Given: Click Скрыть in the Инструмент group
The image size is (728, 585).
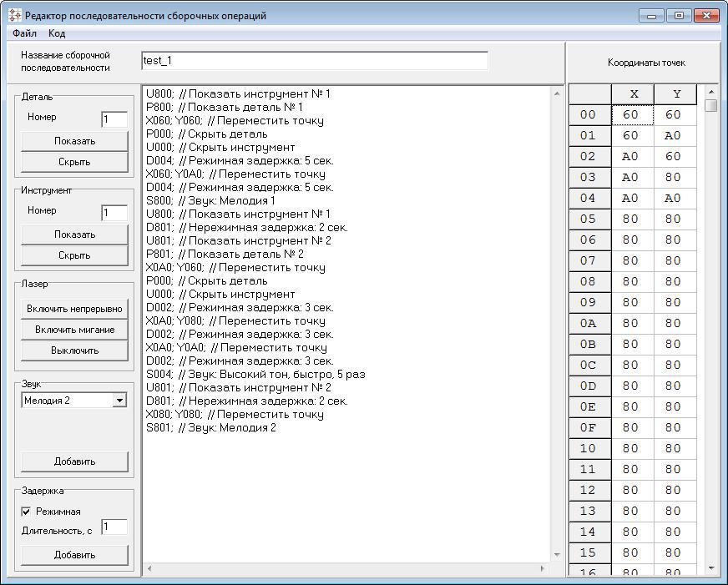Looking at the screenshot, I should [74, 255].
